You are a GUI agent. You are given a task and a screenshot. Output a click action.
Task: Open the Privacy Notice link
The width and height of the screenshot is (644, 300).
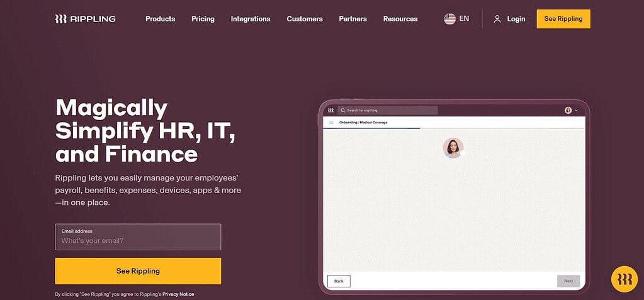point(178,294)
